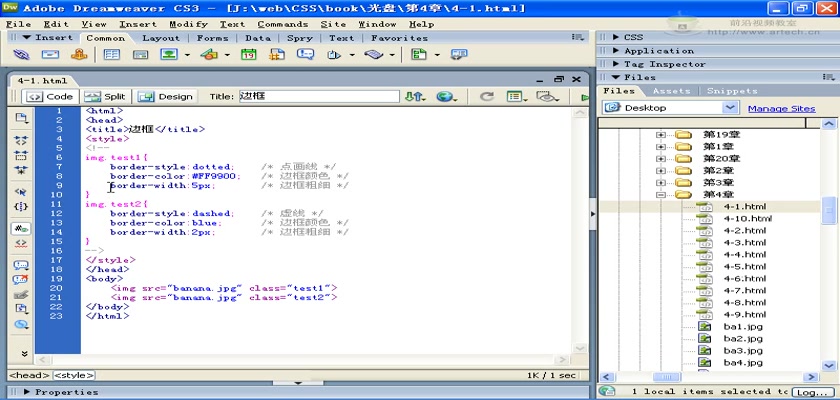This screenshot has height=400, width=840.
Task: Click the Tag Chooser icon
Action: [x=459, y=55]
